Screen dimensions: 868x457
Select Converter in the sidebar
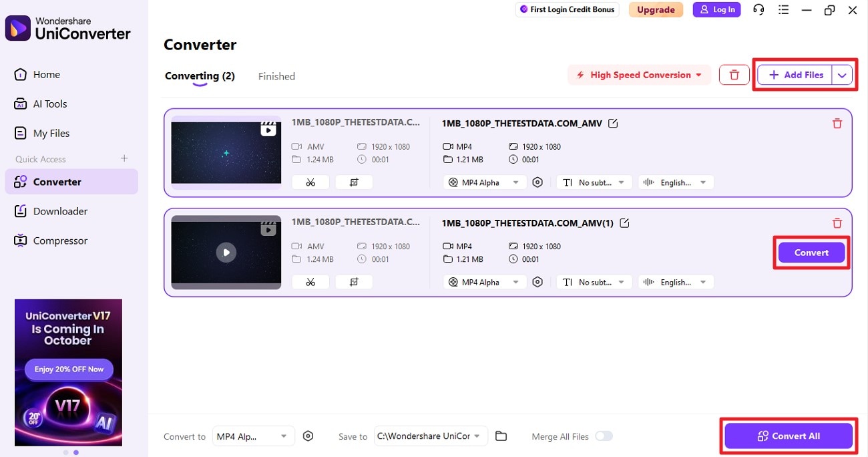click(x=71, y=182)
